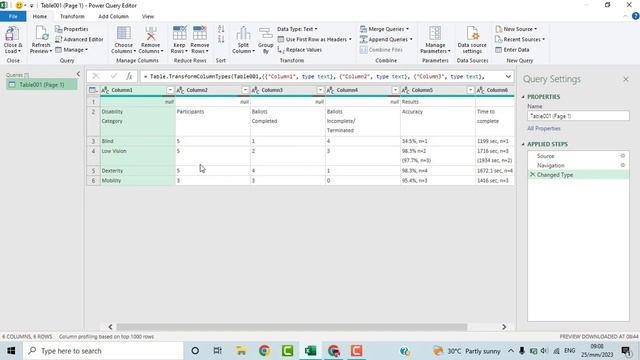Open Data Type: Text dropdown
The width and height of the screenshot is (640, 360).
coord(297,29)
